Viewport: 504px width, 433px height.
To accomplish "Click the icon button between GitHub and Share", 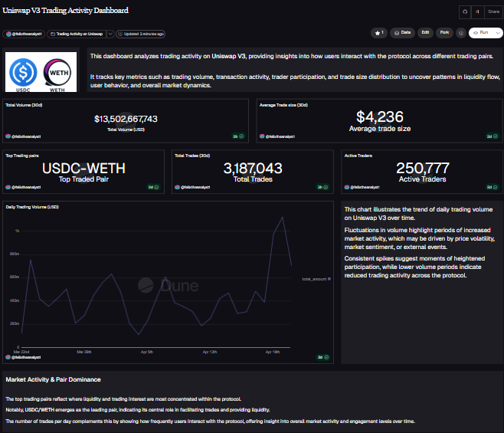I will (478, 12).
